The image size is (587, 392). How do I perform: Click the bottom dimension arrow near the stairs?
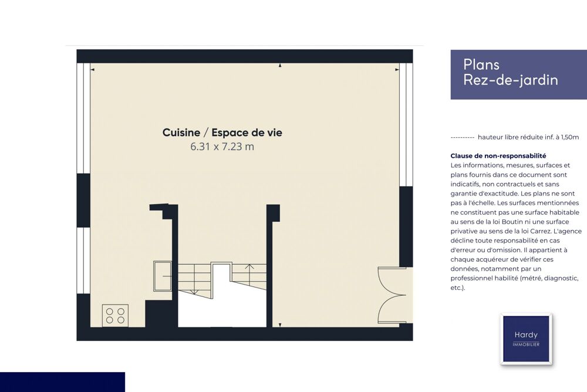[280, 325]
